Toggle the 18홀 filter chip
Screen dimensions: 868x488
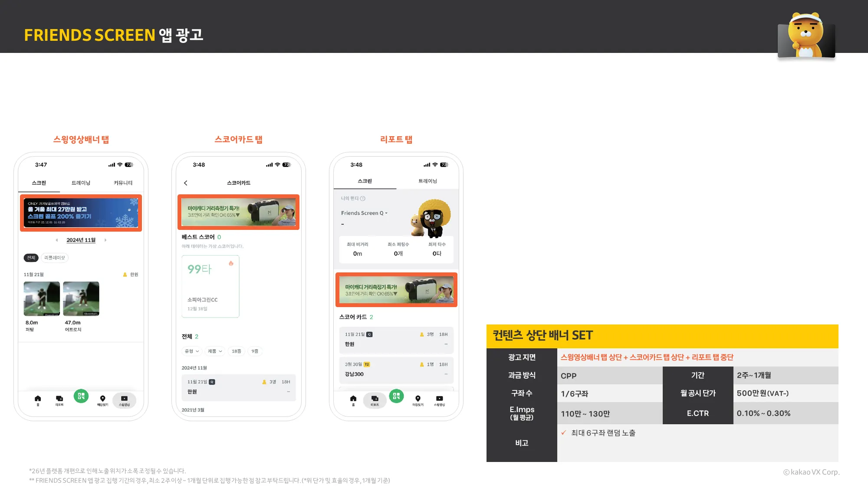pos(236,351)
